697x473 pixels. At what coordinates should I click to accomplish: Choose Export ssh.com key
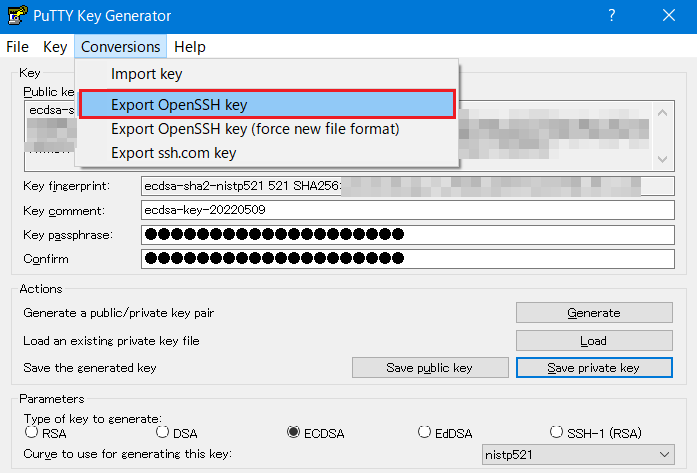173,153
